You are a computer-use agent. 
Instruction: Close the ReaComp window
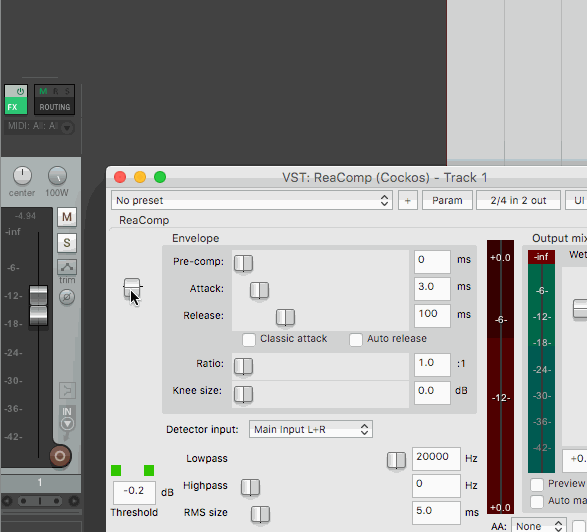pos(120,177)
